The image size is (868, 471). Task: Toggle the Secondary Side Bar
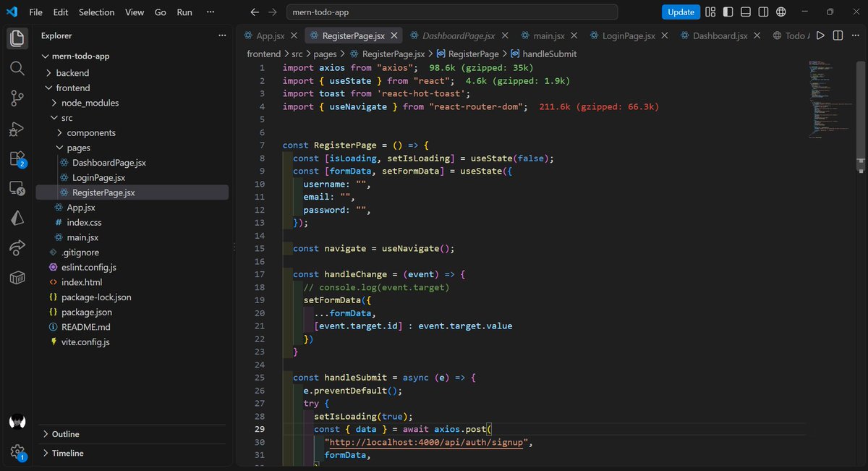tap(764, 12)
